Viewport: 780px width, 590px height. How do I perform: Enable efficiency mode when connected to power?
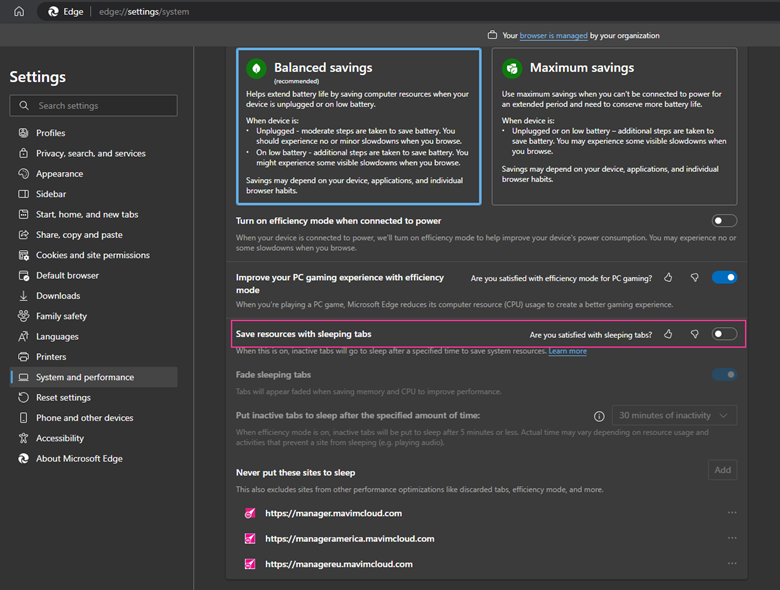724,220
